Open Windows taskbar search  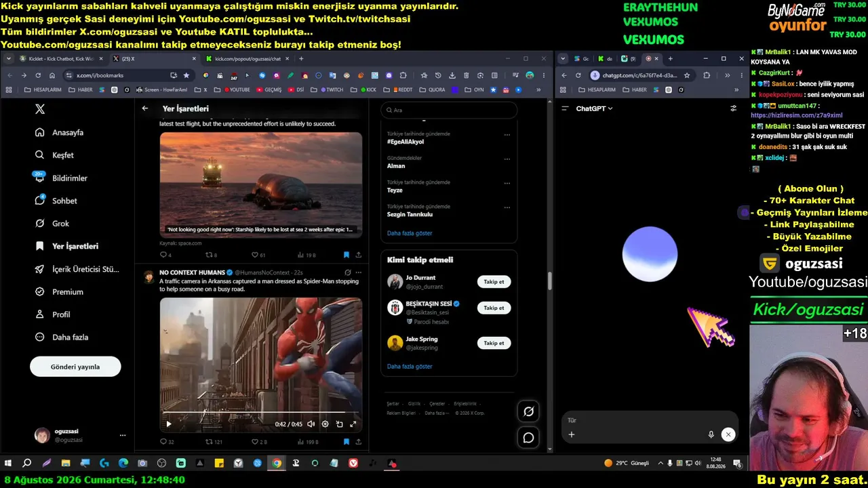coord(27,464)
